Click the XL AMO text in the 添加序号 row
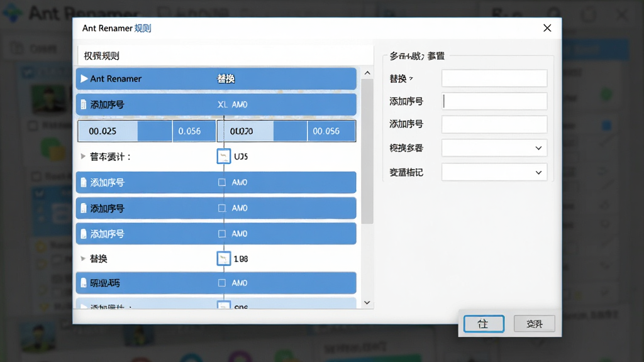644x362 pixels. tap(233, 105)
